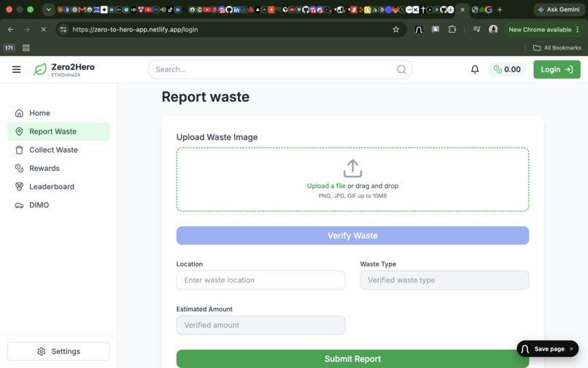Click the Verify Waste button
The height and width of the screenshot is (368, 588).
(352, 235)
